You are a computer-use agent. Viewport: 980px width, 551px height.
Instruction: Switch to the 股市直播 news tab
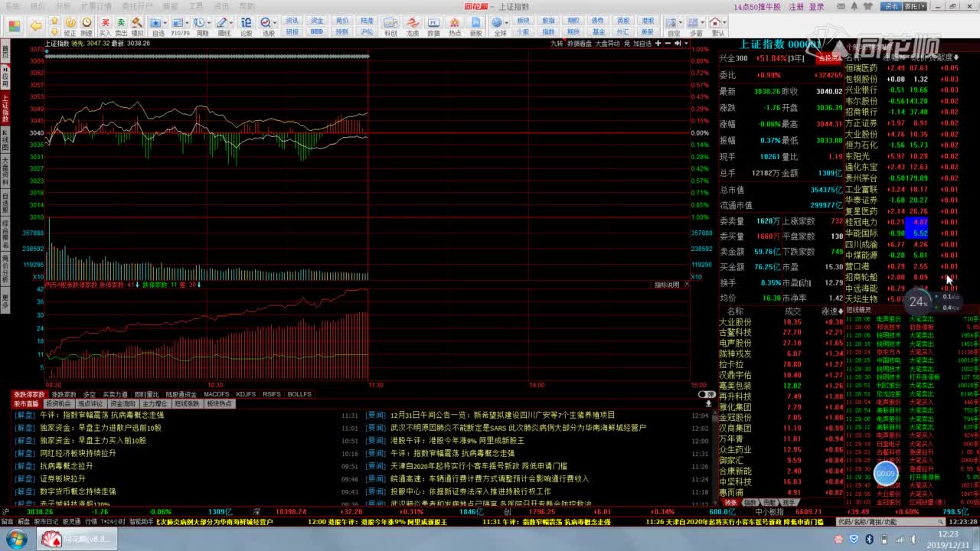pos(27,403)
